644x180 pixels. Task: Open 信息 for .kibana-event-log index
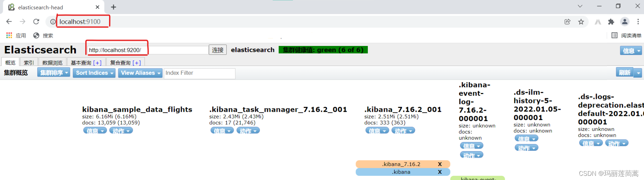coord(472,146)
